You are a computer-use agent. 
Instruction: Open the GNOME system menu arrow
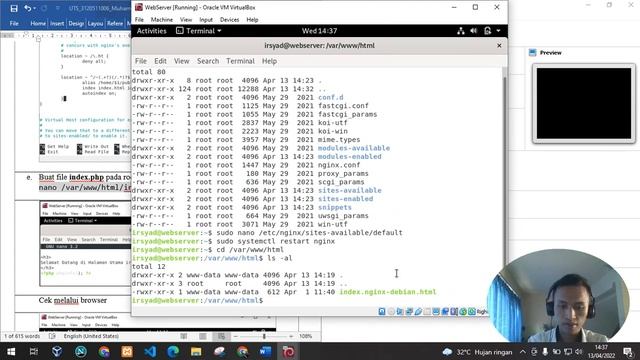[498, 31]
